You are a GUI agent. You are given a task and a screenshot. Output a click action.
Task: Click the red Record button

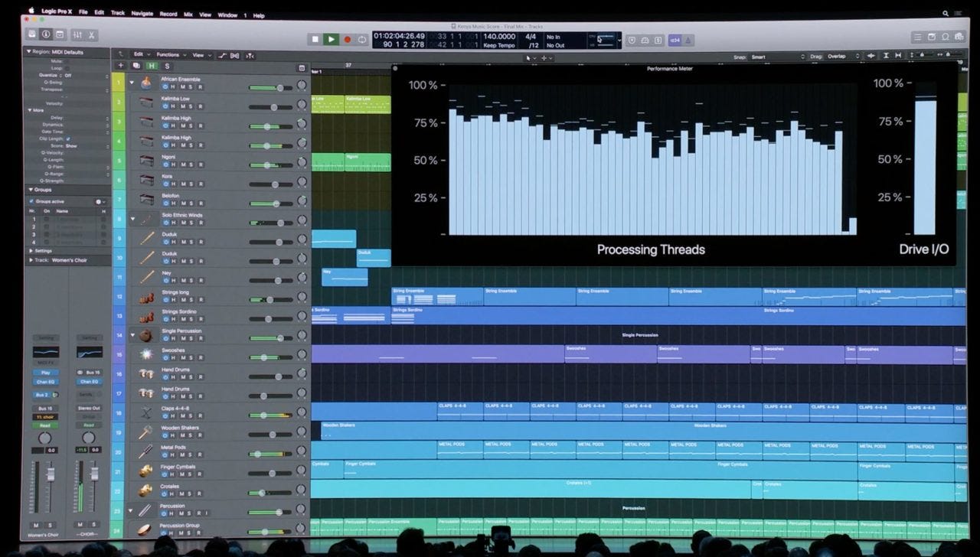(x=347, y=39)
